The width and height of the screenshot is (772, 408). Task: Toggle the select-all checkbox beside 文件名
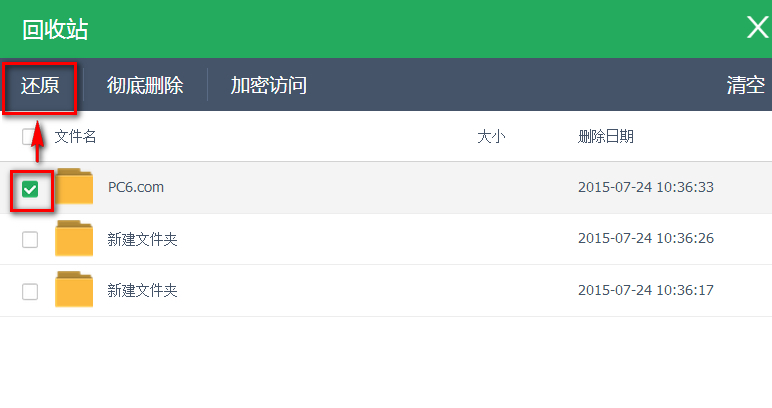pyautogui.click(x=30, y=137)
